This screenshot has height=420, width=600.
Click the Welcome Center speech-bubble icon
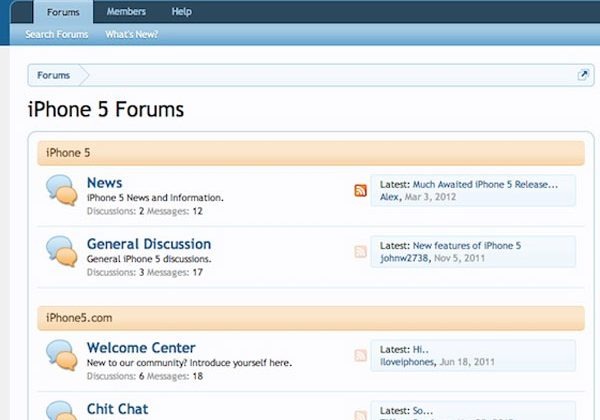pos(62,355)
